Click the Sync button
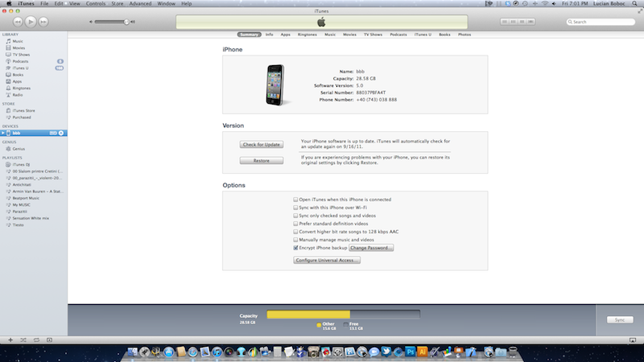Viewport: 644px width, 362px height. tap(620, 319)
